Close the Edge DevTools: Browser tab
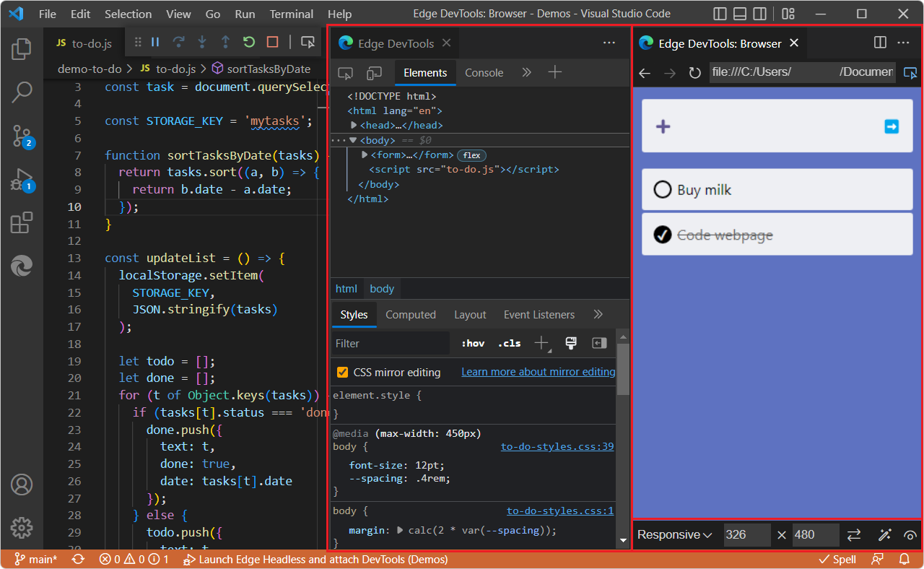The width and height of the screenshot is (924, 569). pos(794,43)
